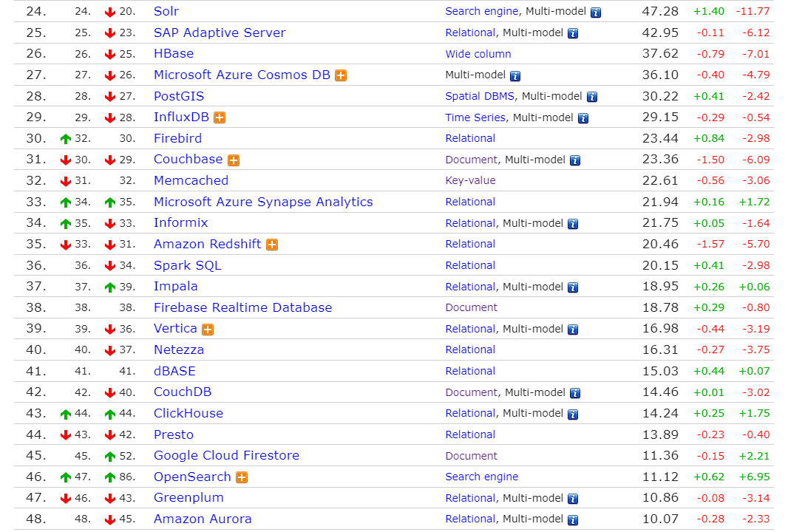Open the Solr database link
788x532 pixels.
(166, 11)
